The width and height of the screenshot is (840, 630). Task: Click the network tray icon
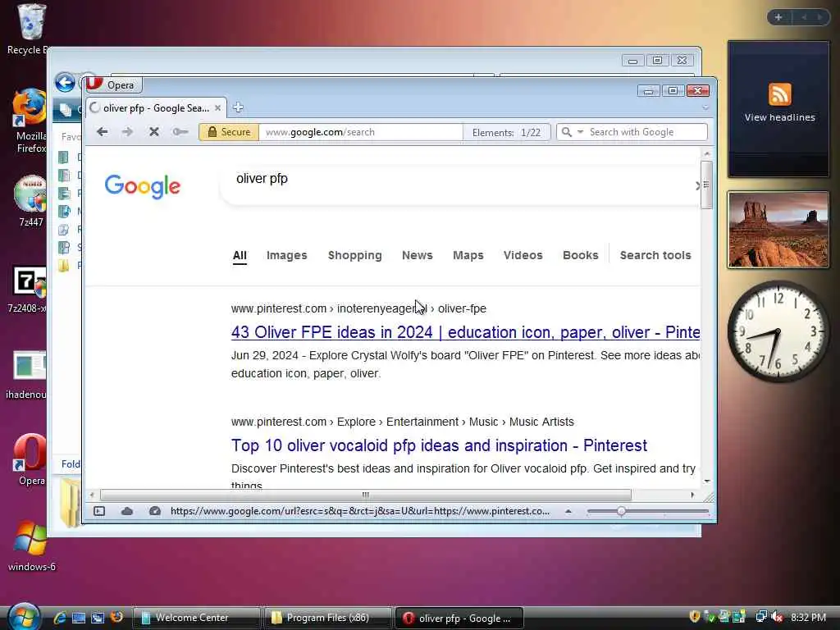(x=760, y=617)
